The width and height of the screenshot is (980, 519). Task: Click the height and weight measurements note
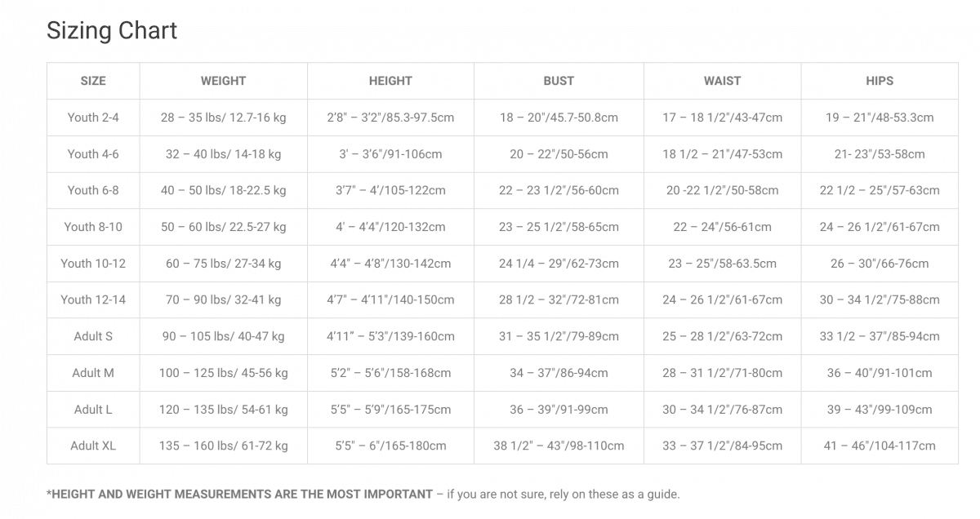tap(363, 494)
